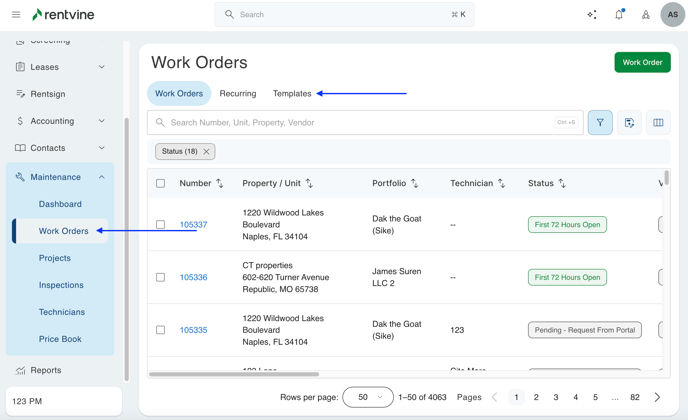Click the filter funnel icon
Screen dimensions: 688x420
coord(600,123)
